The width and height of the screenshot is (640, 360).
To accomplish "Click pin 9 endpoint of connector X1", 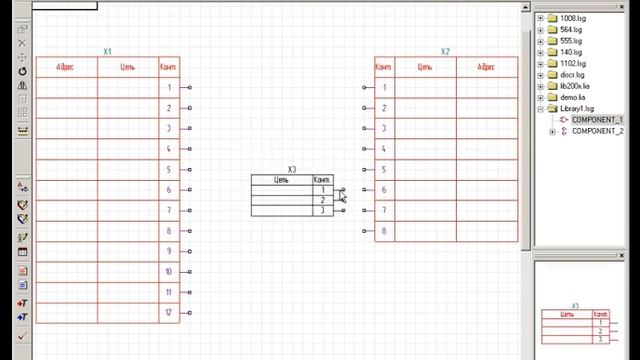I will (190, 251).
